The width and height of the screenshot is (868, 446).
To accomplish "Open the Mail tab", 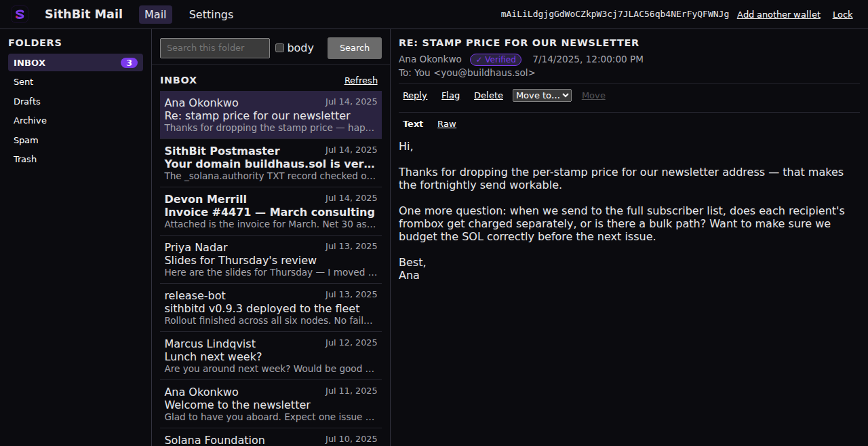I will 155,14.
